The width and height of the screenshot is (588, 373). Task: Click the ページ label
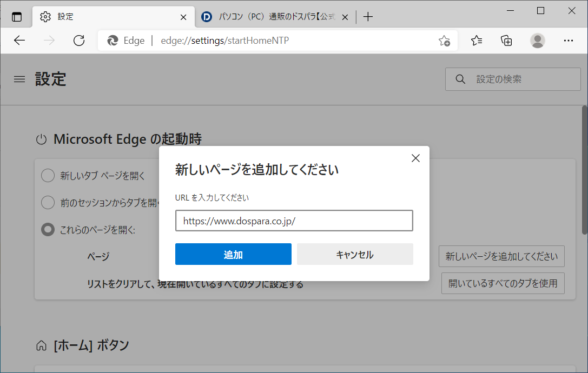tap(98, 256)
